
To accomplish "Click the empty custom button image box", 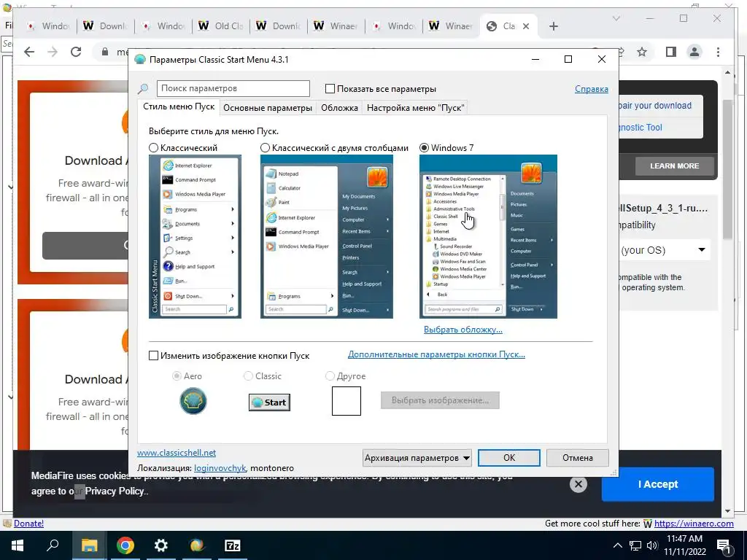I will pyautogui.click(x=347, y=401).
